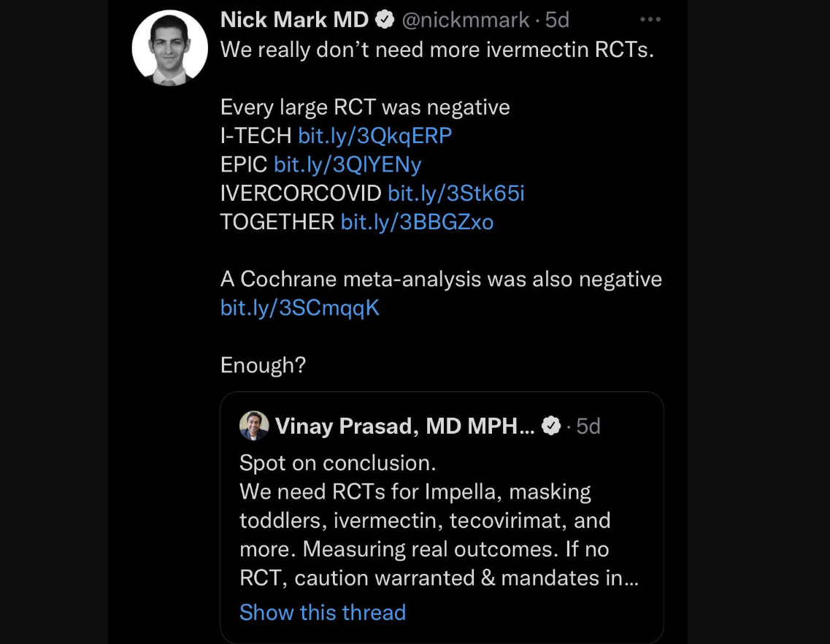Viewport: 830px width, 644px height.
Task: Click Show this thread in the quoted tweet
Action: click(x=323, y=613)
